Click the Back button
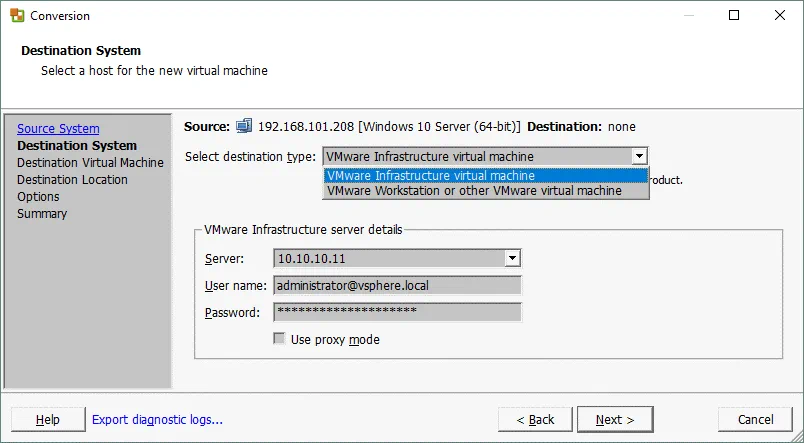The image size is (804, 443). coord(534,420)
